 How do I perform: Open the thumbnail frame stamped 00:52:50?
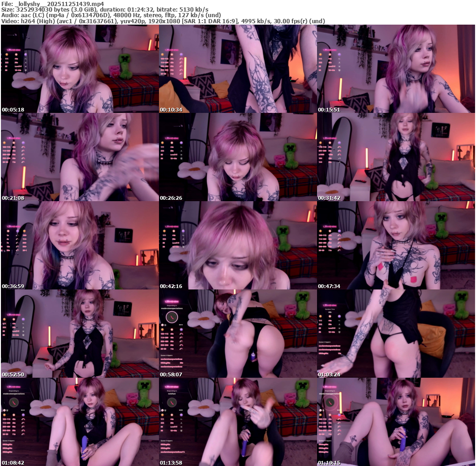coord(80,334)
